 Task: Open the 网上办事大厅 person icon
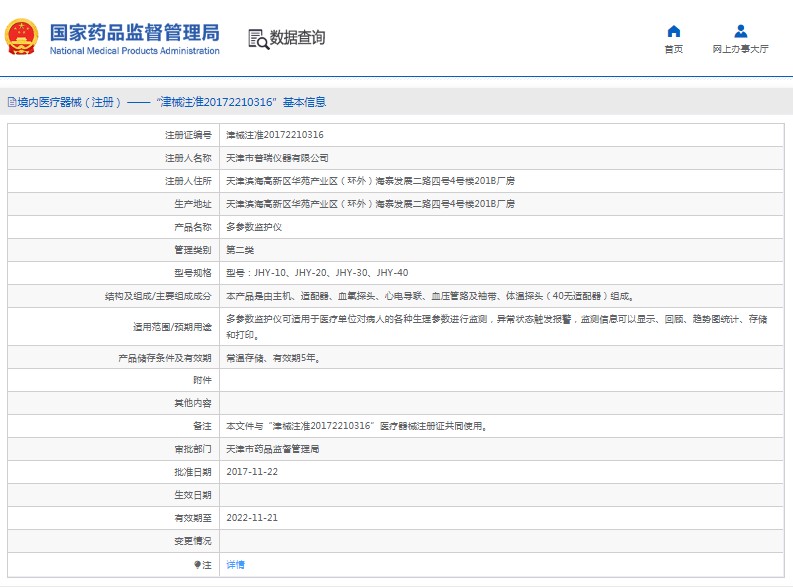[740, 31]
